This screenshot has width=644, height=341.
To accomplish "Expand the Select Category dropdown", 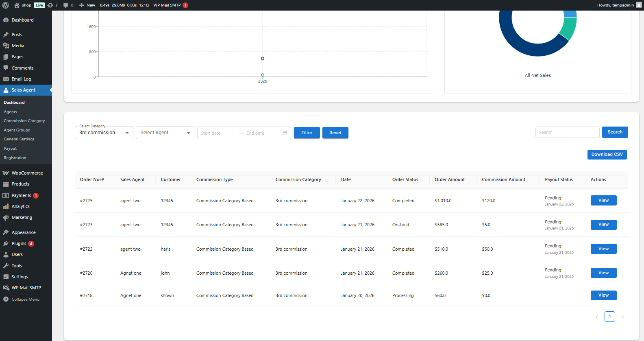I will pyautogui.click(x=104, y=133).
